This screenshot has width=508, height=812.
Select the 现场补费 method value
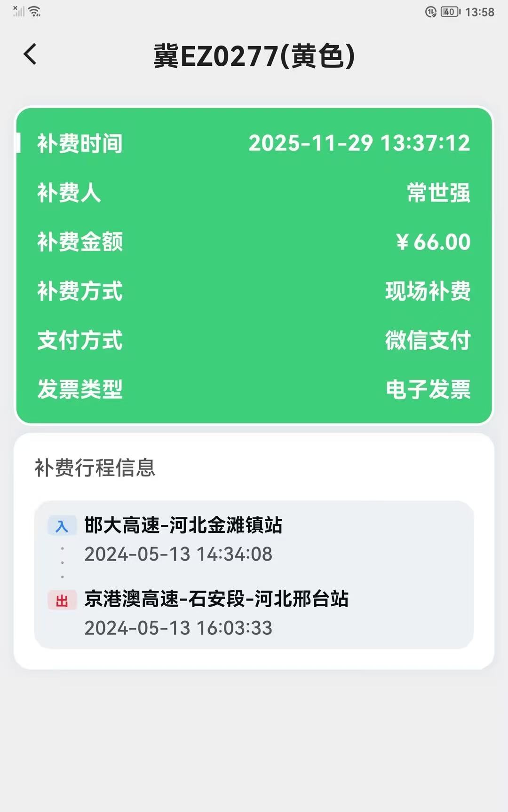tap(428, 291)
